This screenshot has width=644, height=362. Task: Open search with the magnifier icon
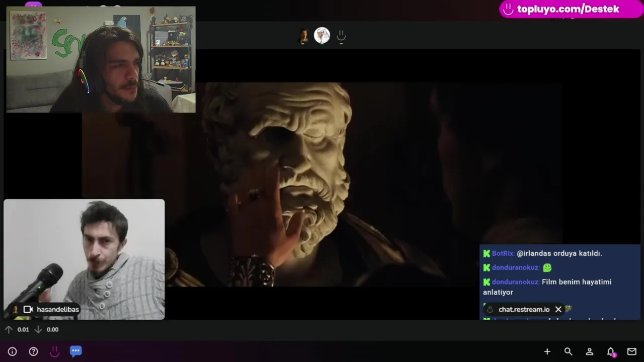pos(568,351)
